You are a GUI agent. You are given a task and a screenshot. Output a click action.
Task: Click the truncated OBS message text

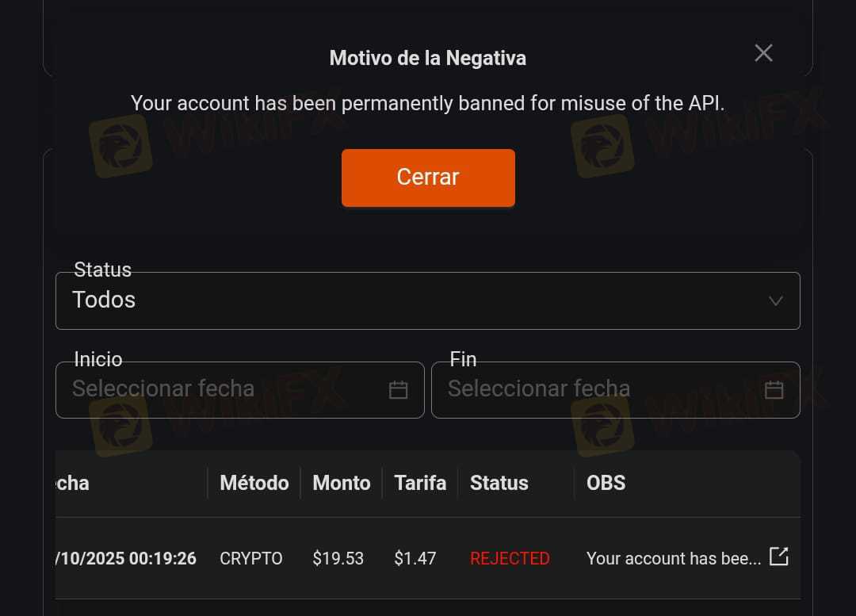(x=673, y=558)
